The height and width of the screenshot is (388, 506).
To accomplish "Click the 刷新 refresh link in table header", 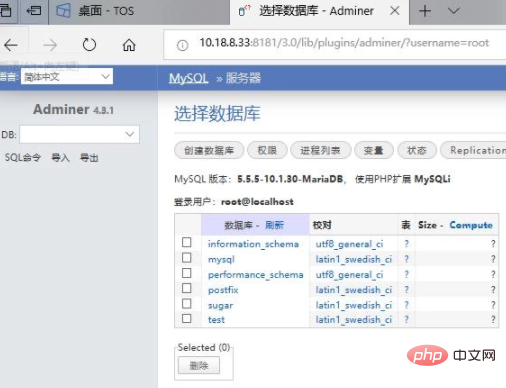I will (274, 225).
